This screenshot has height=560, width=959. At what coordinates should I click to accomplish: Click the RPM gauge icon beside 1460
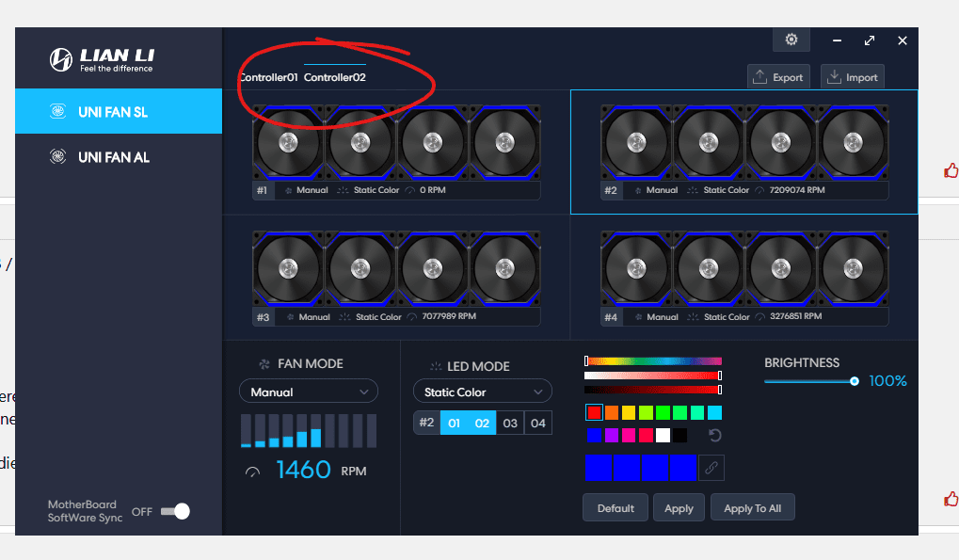(x=252, y=472)
